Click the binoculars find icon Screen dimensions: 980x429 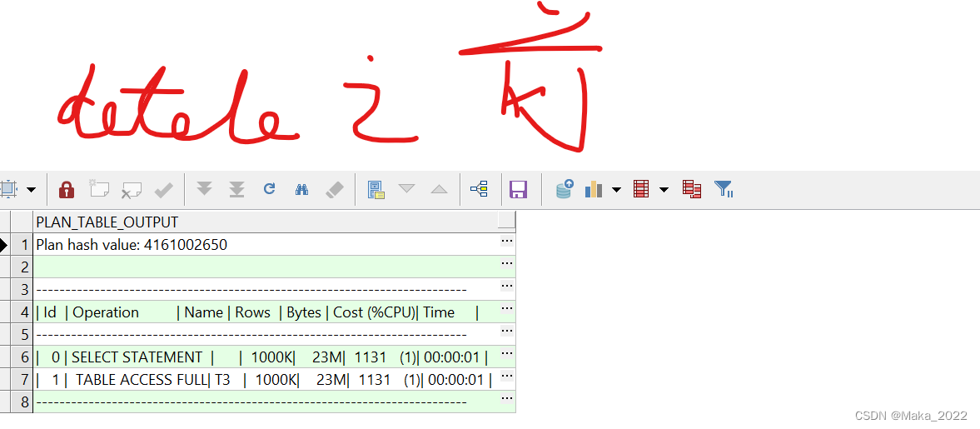point(302,189)
